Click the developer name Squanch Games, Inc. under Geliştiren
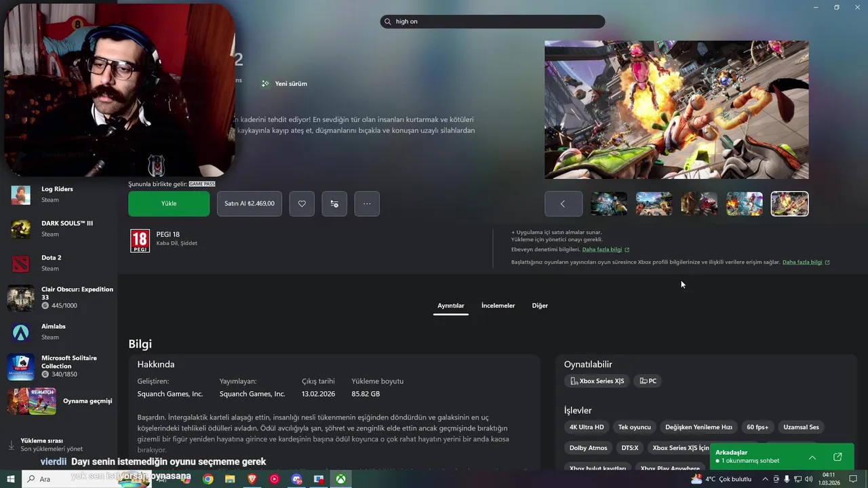Screen dimensions: 868x488 coord(170,394)
